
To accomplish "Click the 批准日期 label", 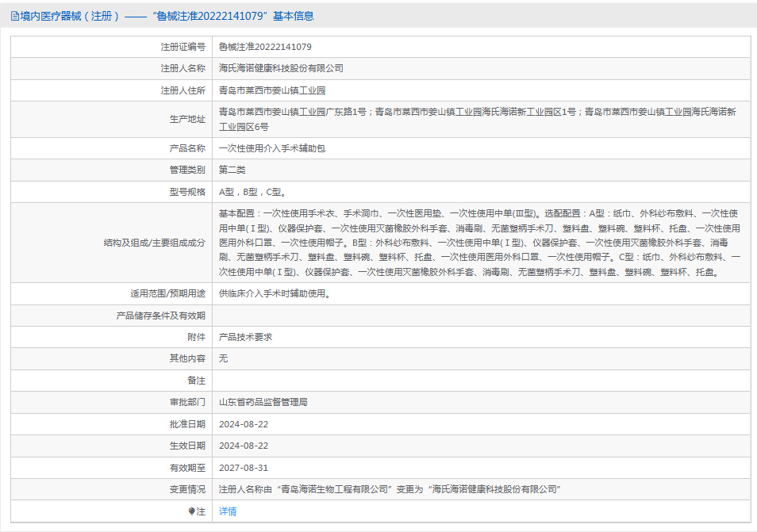I will coord(187,424).
